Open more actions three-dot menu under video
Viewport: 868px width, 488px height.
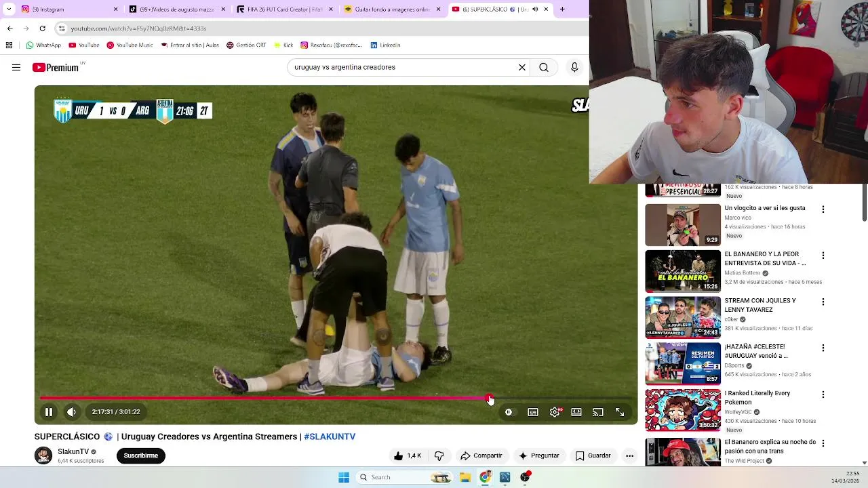click(x=629, y=456)
